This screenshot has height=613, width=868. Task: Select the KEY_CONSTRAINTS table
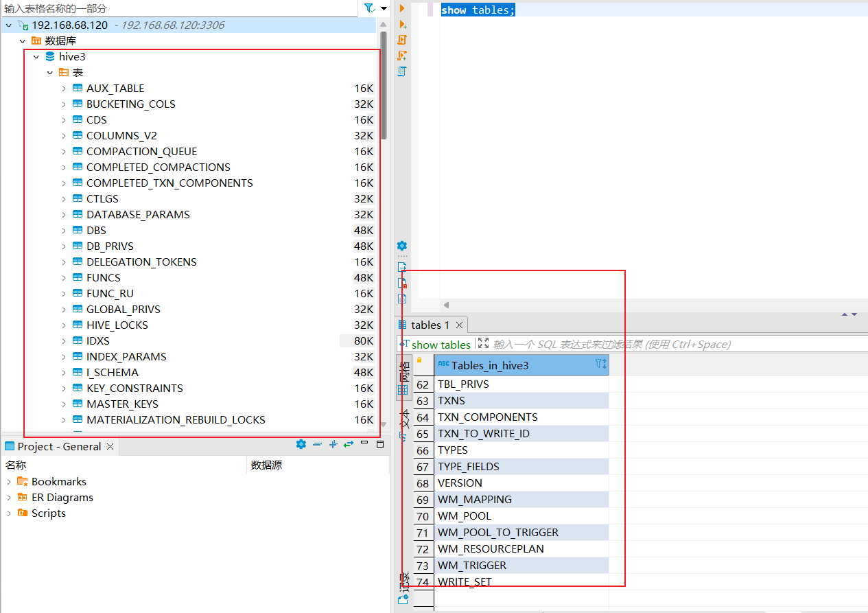pyautogui.click(x=134, y=388)
